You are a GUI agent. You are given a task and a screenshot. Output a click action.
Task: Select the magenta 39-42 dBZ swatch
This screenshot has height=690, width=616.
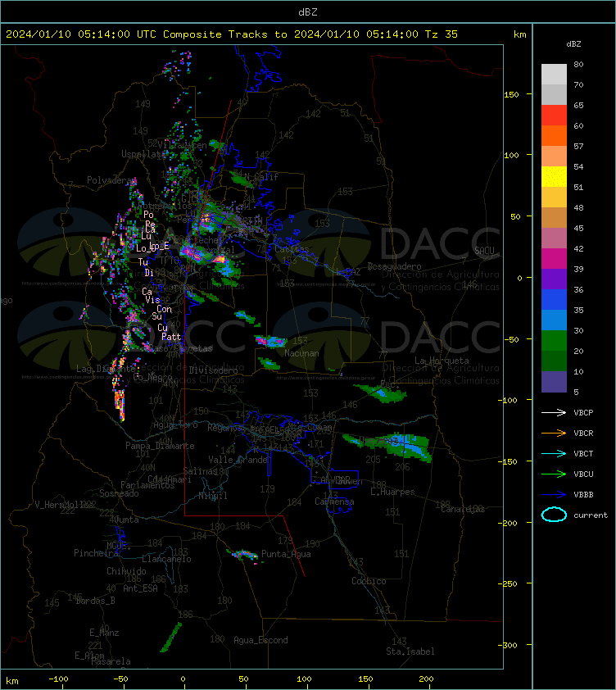click(x=554, y=258)
